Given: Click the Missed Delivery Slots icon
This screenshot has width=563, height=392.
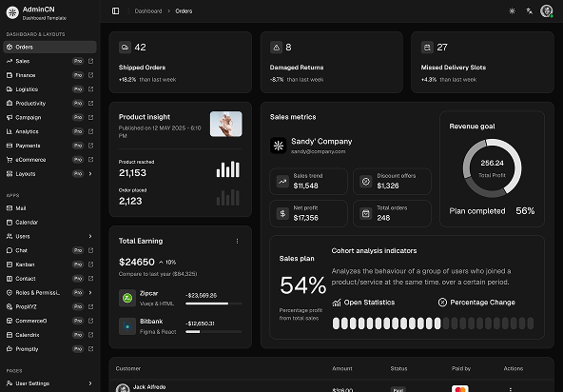Looking at the screenshot, I should (427, 47).
